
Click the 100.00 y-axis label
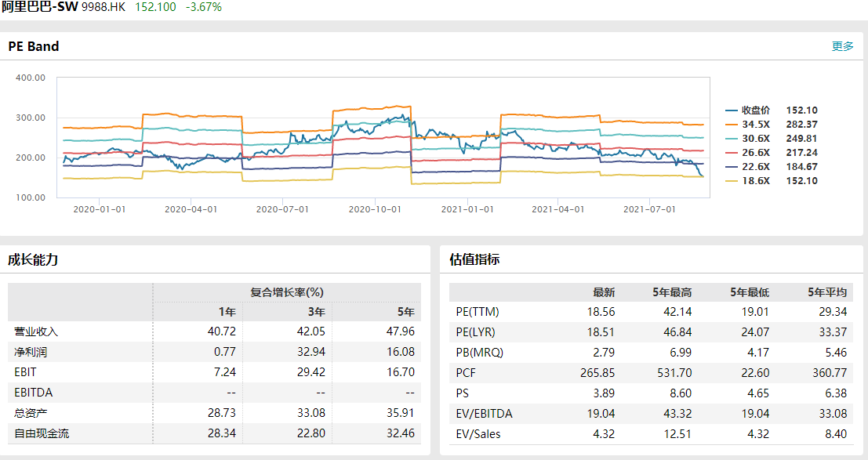pos(31,197)
